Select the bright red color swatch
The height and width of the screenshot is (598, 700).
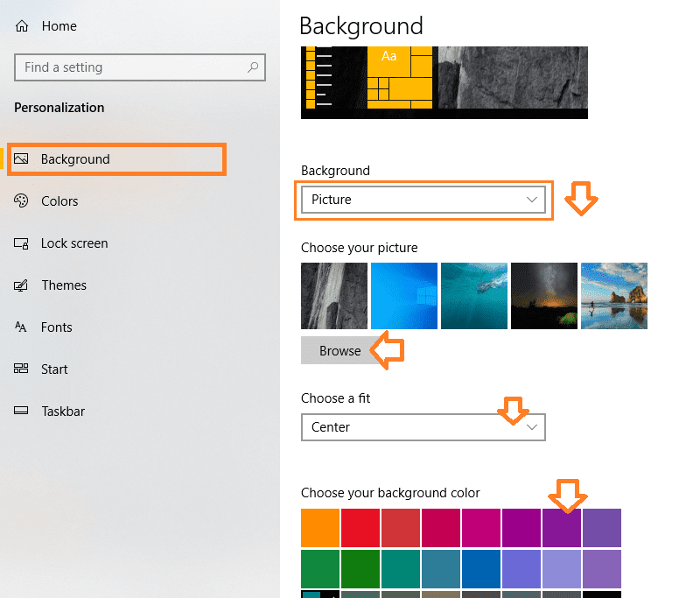pos(360,528)
